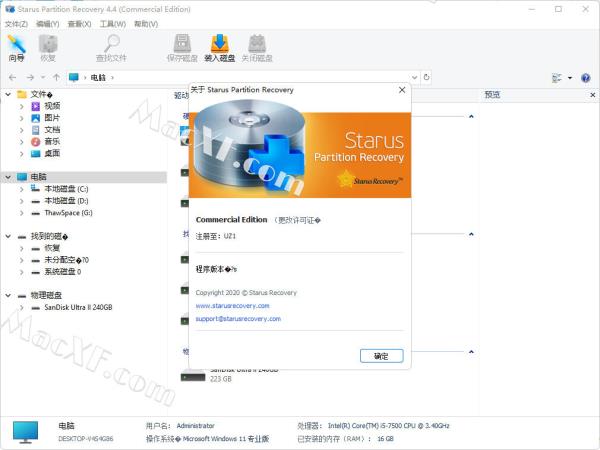The height and width of the screenshot is (450, 600).
Task: Select the 未分配空间 tree item
Action: tap(67, 260)
